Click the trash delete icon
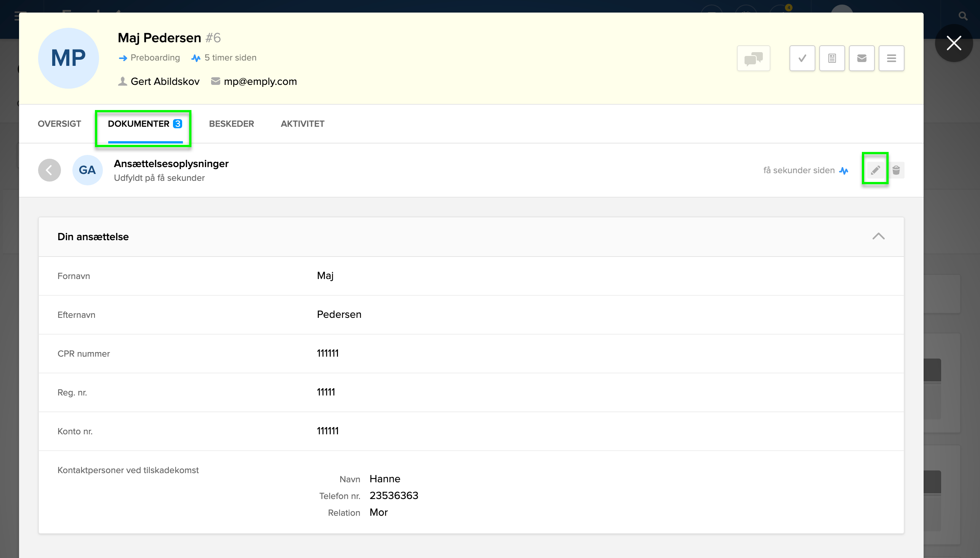 [x=896, y=170]
